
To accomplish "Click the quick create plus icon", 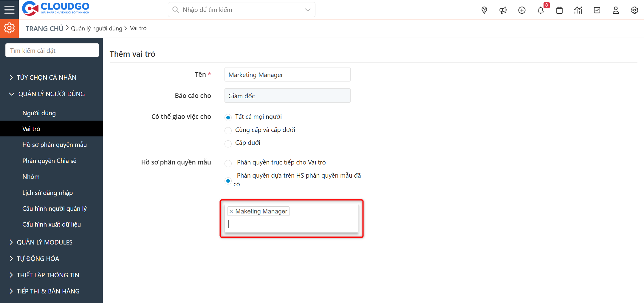I will point(522,10).
